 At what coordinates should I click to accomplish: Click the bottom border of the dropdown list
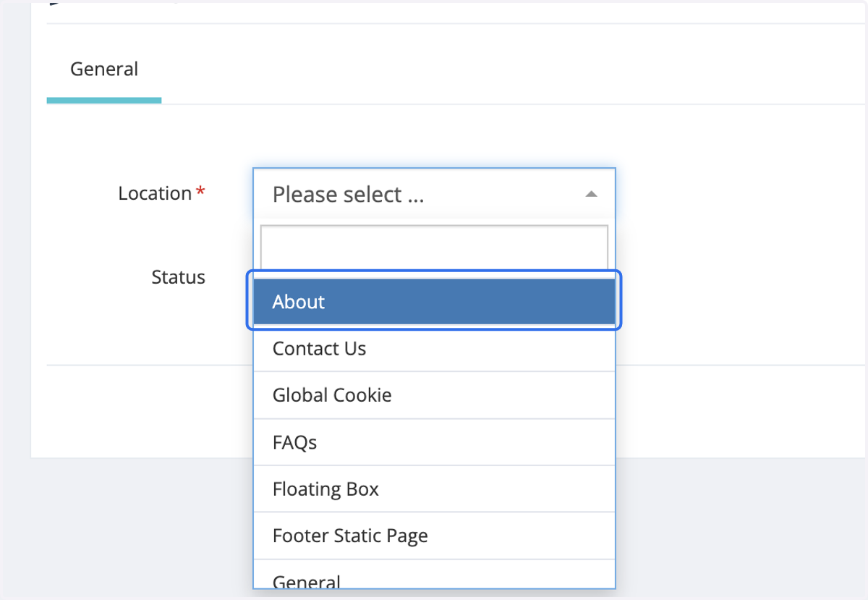click(434, 588)
